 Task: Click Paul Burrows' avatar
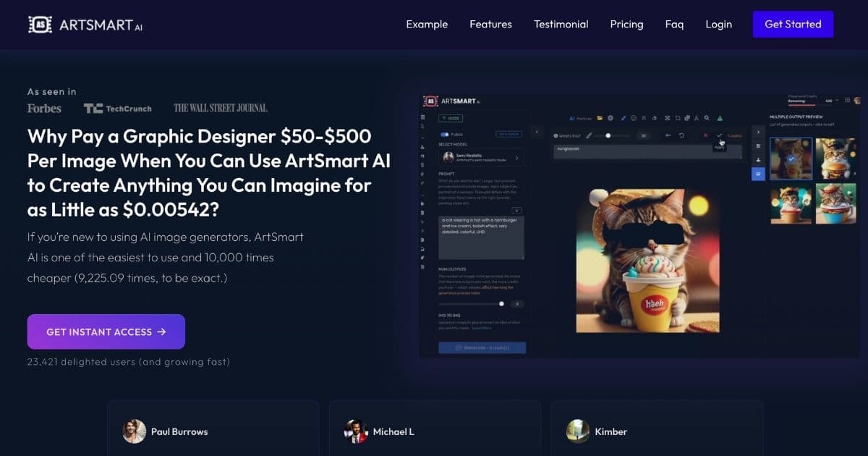point(134,431)
